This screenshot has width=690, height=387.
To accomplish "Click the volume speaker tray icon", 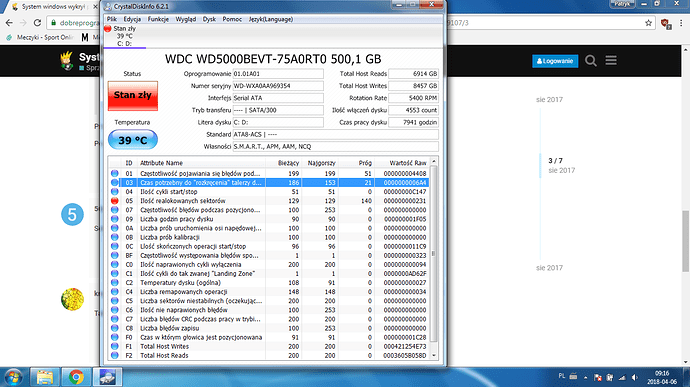I will 635,377.
